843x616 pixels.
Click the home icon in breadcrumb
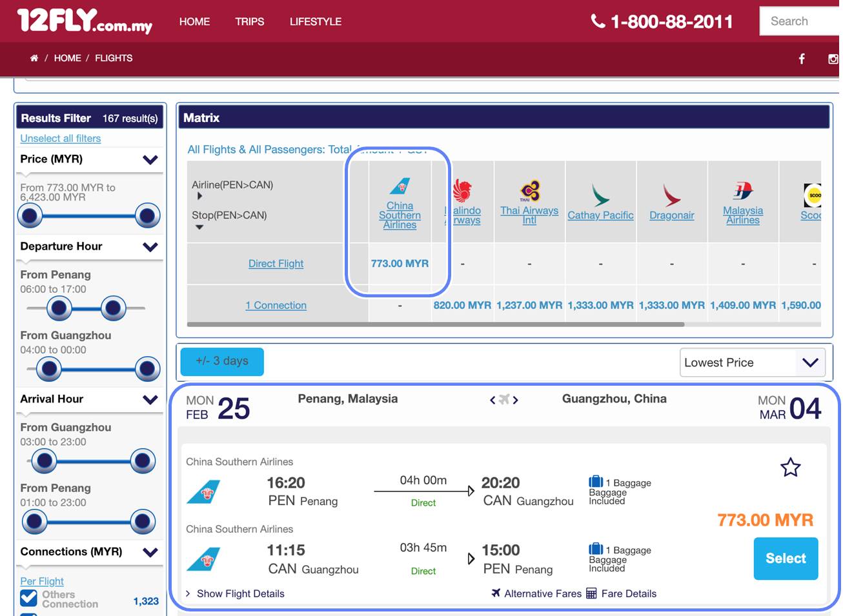click(x=34, y=58)
